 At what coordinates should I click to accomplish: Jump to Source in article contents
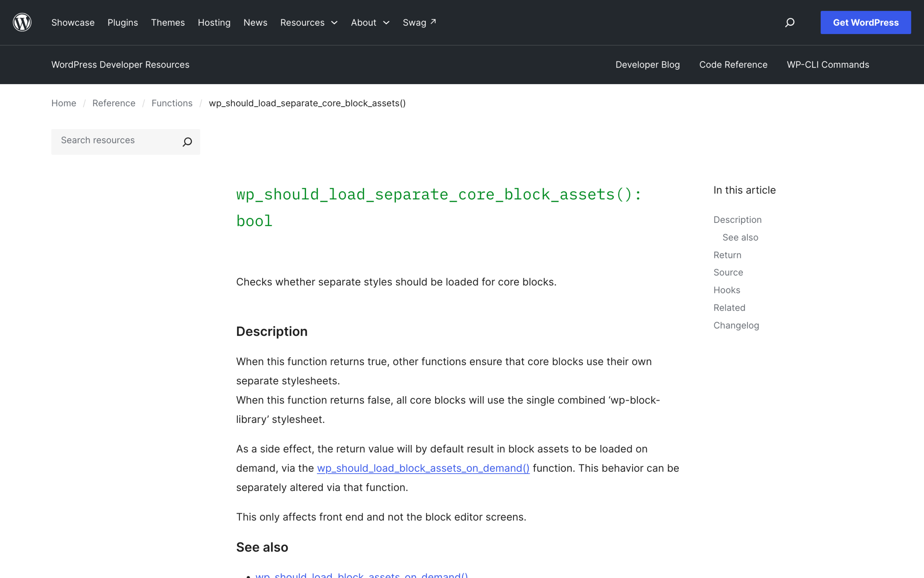(x=728, y=272)
